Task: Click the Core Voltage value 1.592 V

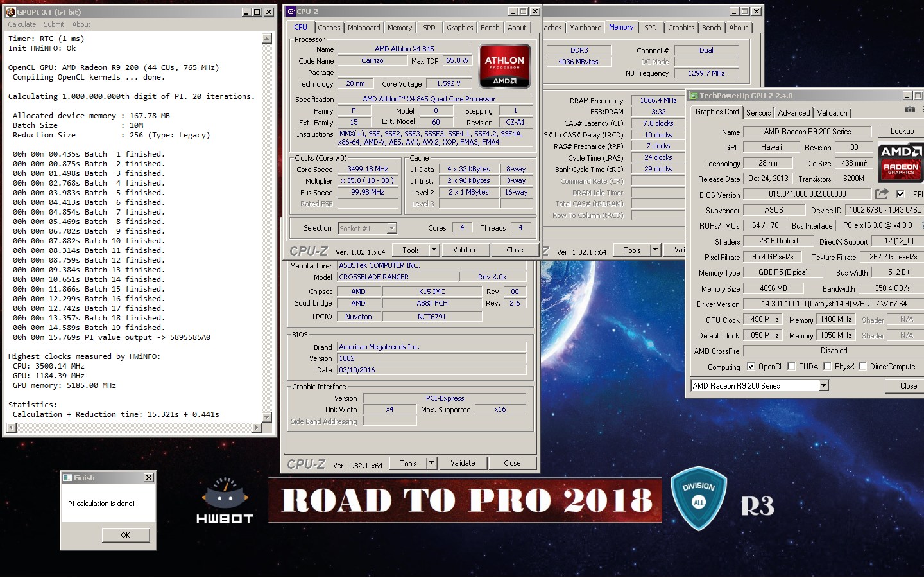Action: [449, 83]
